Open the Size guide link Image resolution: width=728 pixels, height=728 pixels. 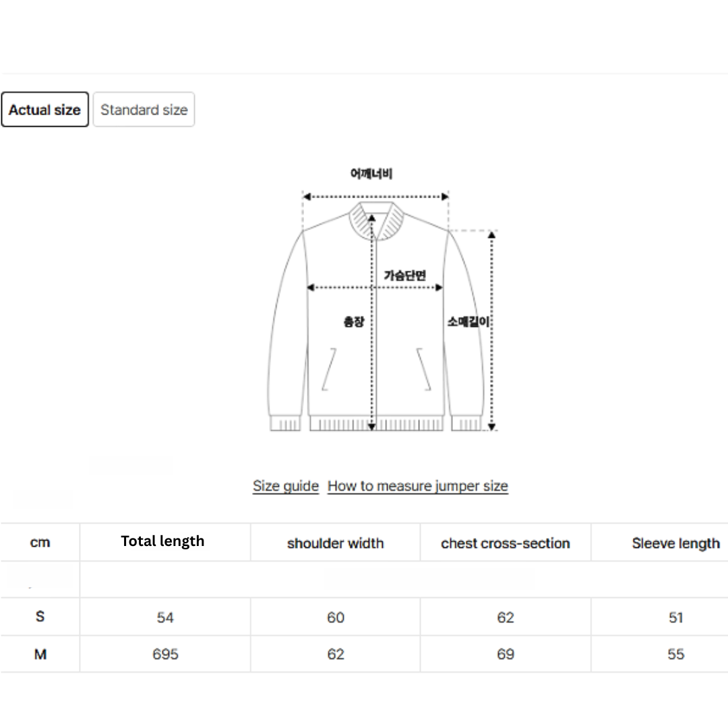click(x=285, y=486)
